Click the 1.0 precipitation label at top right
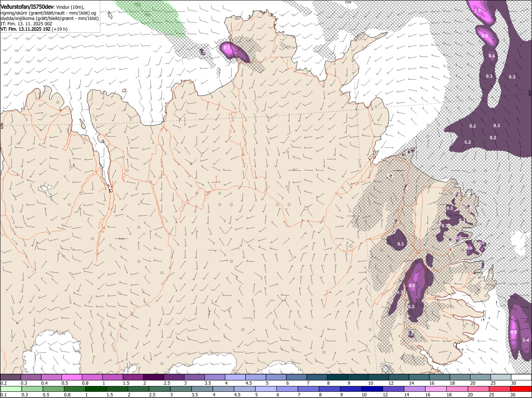 coord(478,10)
